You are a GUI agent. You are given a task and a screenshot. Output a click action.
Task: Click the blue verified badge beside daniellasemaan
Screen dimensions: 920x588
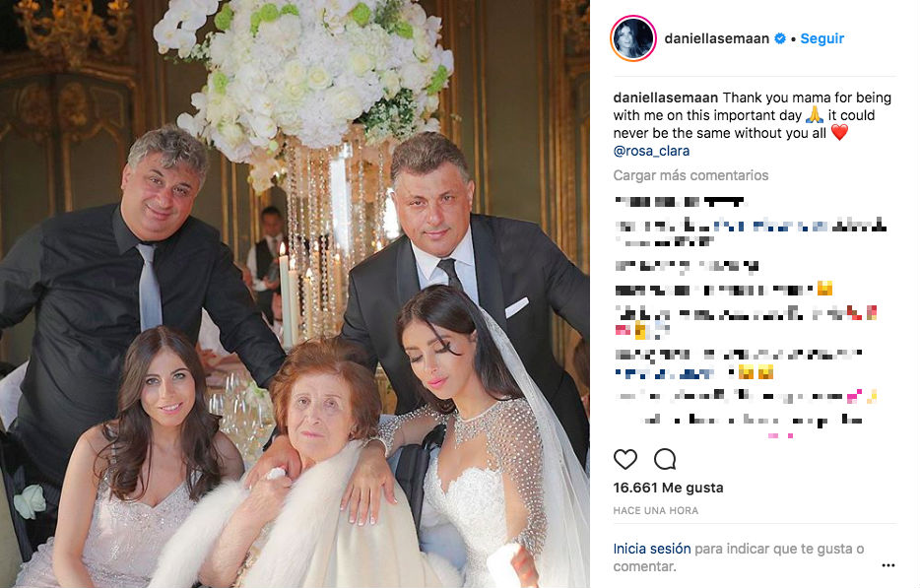pos(780,38)
